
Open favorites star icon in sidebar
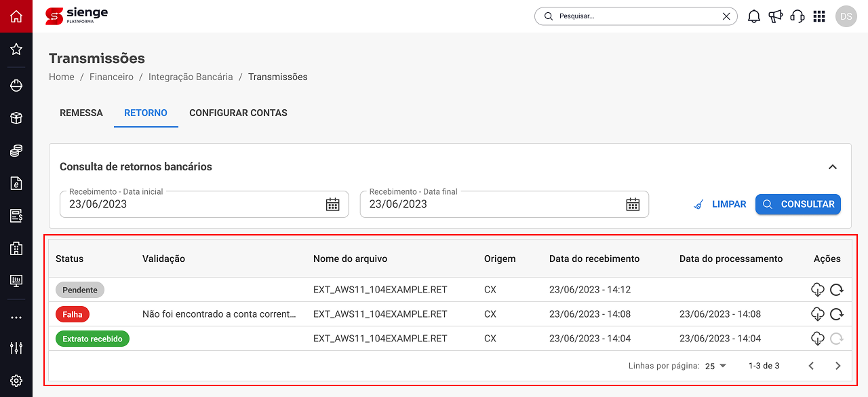click(16, 49)
